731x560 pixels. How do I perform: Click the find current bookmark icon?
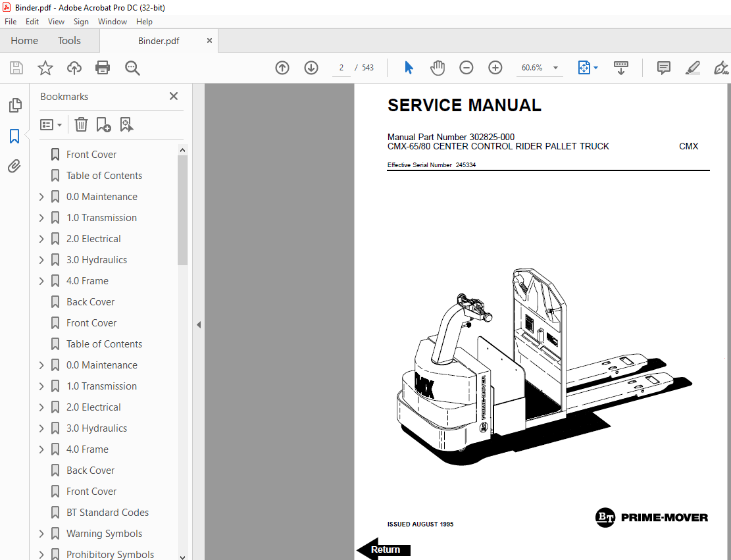[x=126, y=124]
